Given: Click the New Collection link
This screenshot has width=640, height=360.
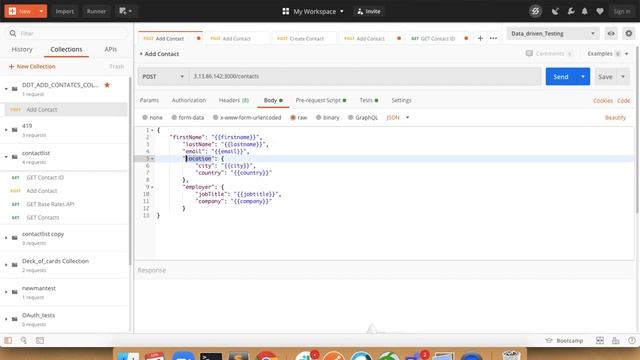Looking at the screenshot, I should (32, 66).
